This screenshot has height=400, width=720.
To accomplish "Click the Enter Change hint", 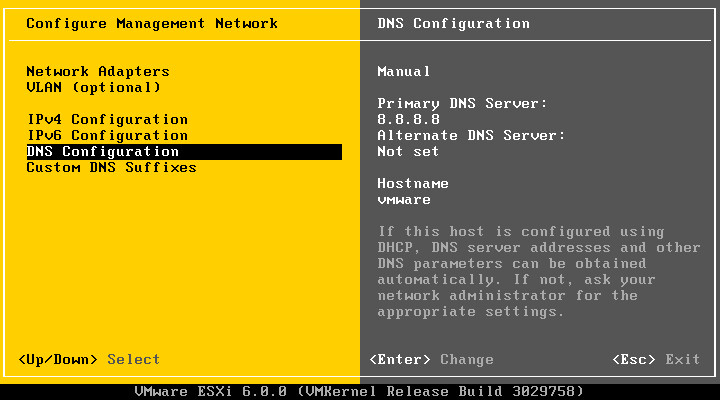I will click(x=432, y=359).
